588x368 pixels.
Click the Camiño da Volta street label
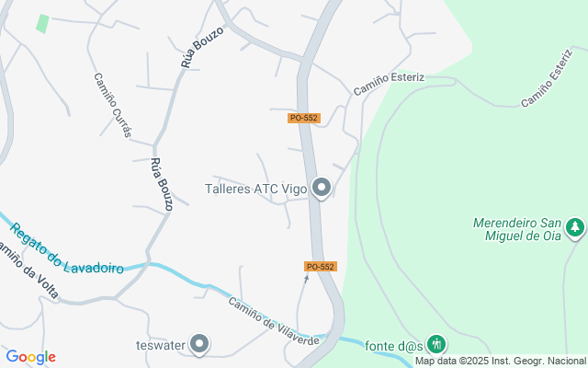point(28,270)
